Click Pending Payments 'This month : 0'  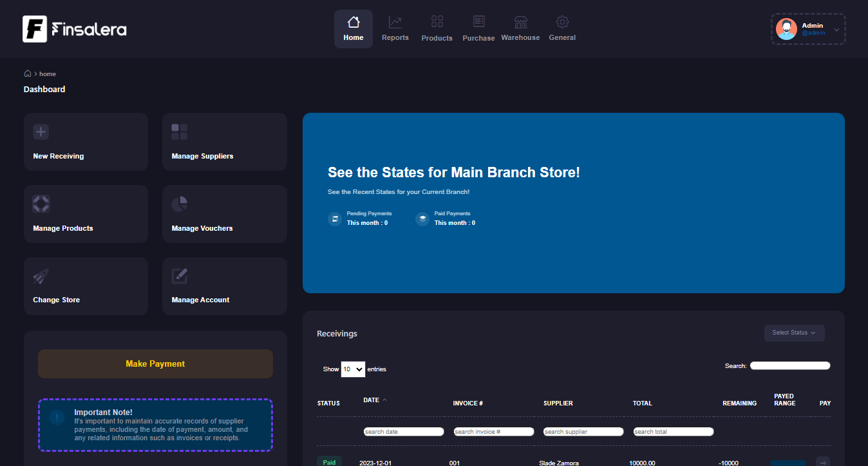coord(367,223)
